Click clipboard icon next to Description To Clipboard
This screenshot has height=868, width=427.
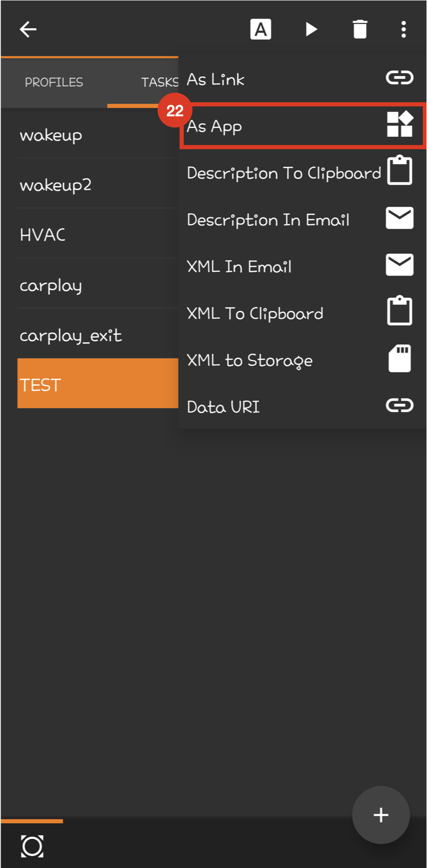click(400, 170)
